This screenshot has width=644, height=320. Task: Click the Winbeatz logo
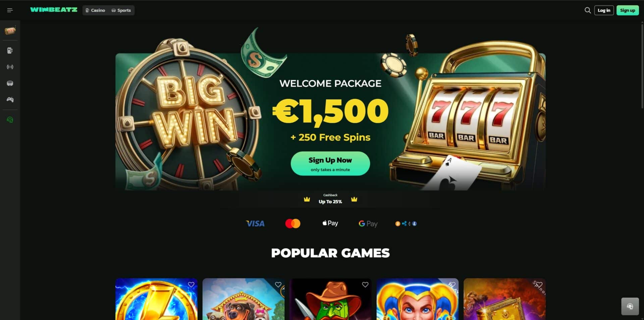(54, 10)
